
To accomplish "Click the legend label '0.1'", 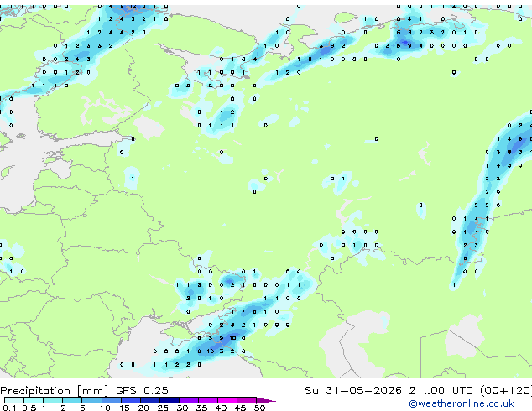I will [x=9, y=408].
